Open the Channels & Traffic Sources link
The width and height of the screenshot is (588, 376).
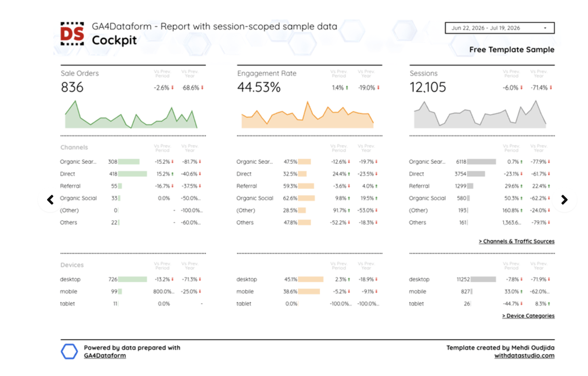(516, 241)
